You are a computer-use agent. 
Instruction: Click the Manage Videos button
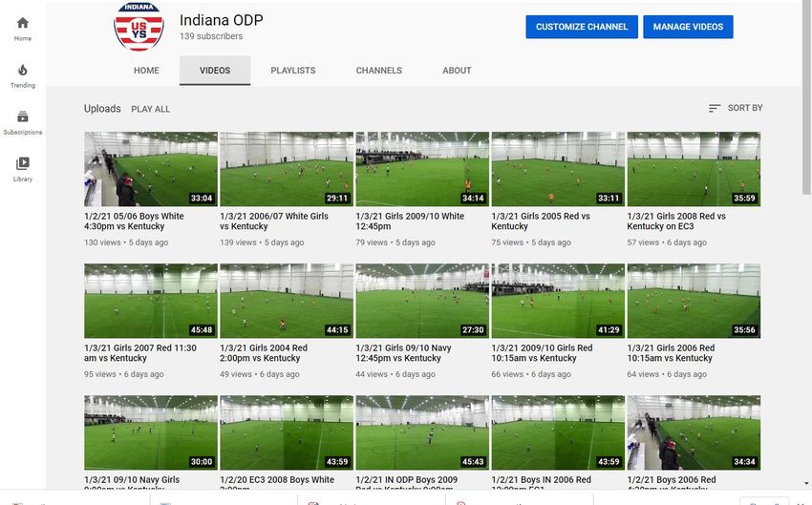pyautogui.click(x=688, y=27)
